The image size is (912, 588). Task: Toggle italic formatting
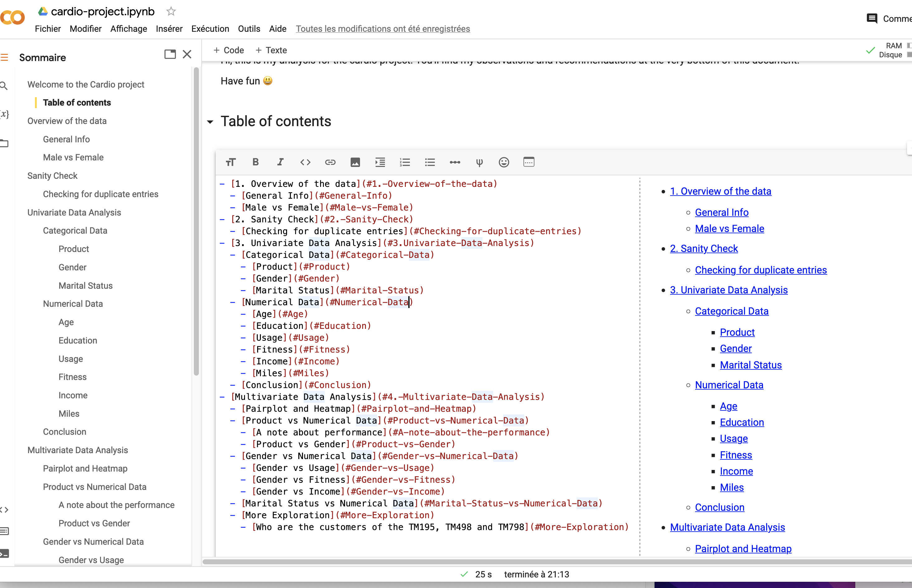(x=280, y=162)
